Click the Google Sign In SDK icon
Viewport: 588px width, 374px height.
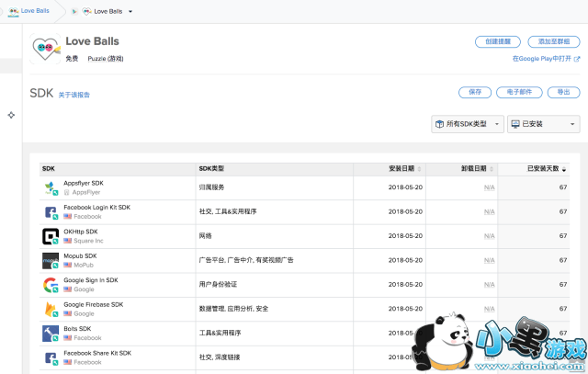click(51, 285)
